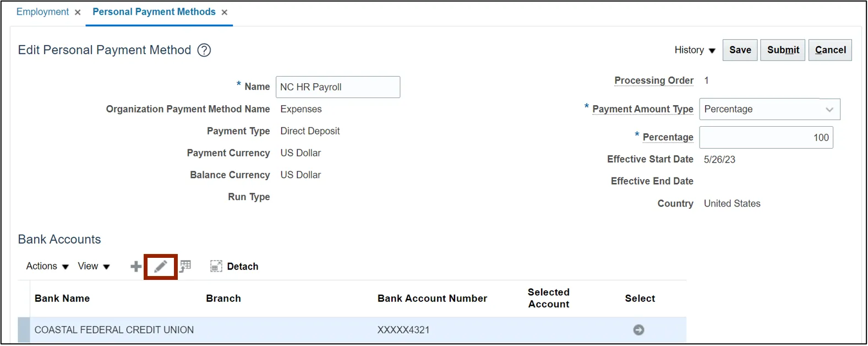Open the View menu

94,267
